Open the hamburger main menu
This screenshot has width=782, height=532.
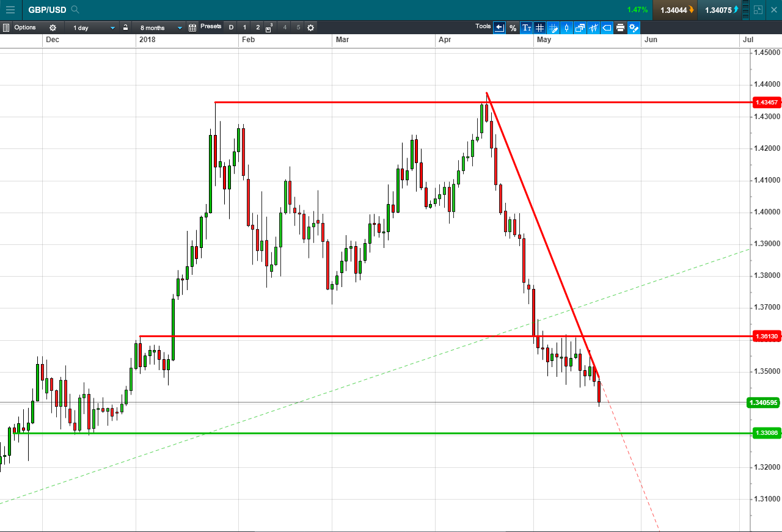[x=10, y=10]
